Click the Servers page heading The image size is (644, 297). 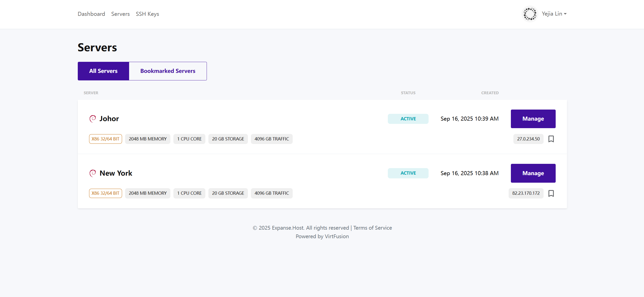pos(97,48)
